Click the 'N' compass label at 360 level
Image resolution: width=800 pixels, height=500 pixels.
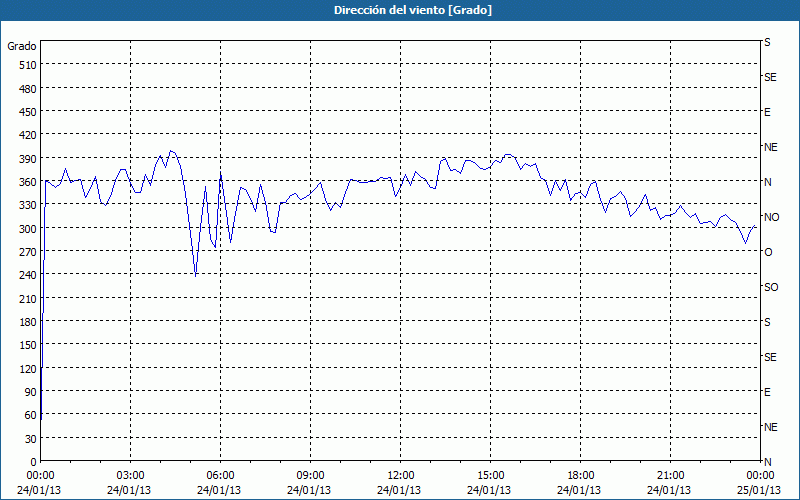pyautogui.click(x=767, y=182)
